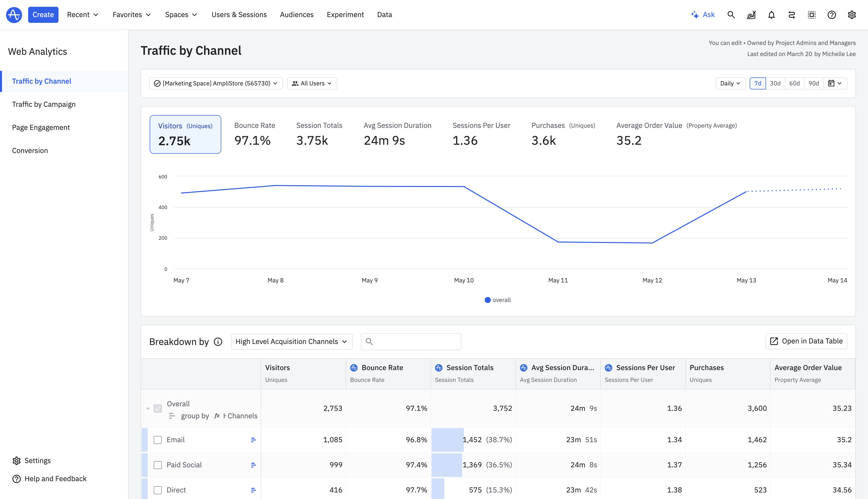
Task: Tick the Paid Social checkbox
Action: 157,465
